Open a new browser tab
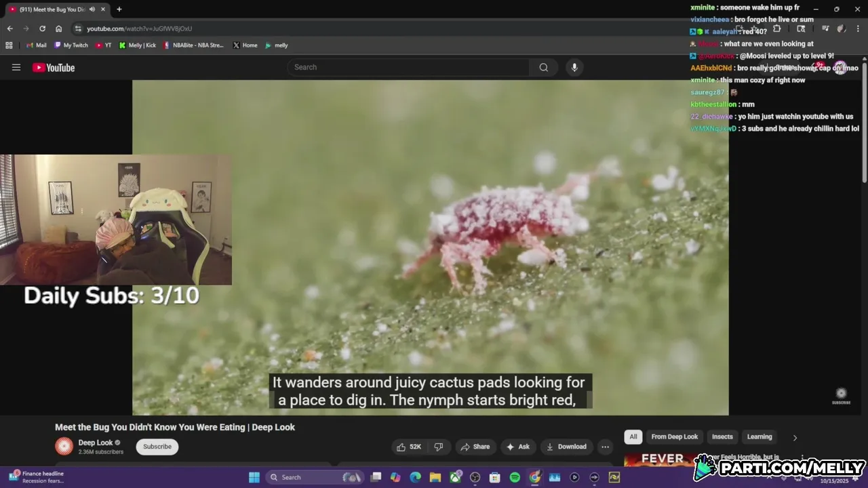Image resolution: width=868 pixels, height=488 pixels. pos(119,9)
